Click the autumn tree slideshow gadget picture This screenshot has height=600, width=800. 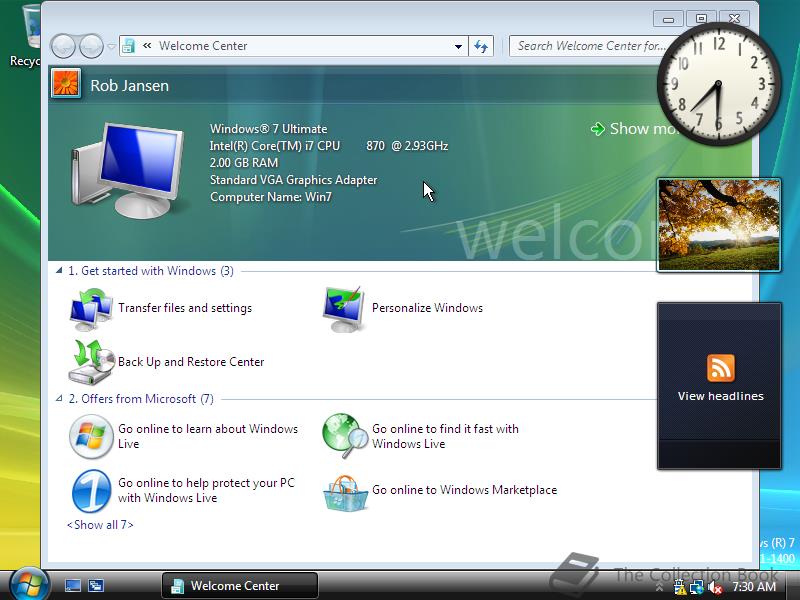[719, 224]
